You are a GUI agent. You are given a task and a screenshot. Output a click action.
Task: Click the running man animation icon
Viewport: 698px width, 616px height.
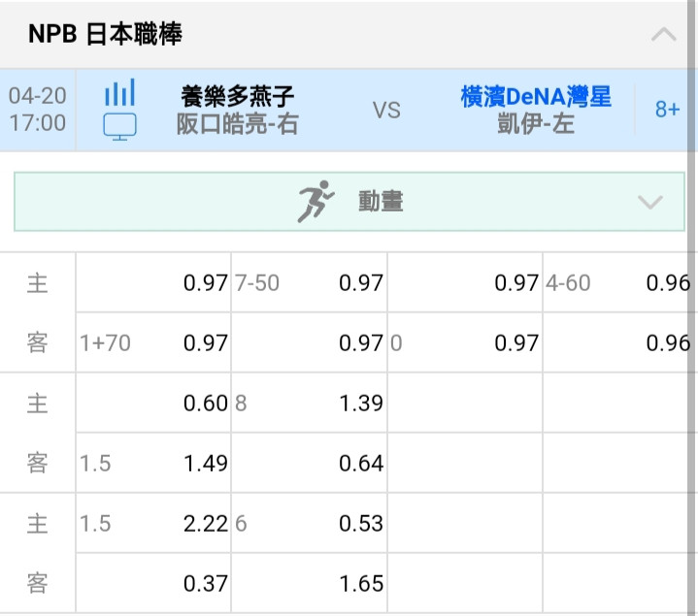(x=316, y=202)
